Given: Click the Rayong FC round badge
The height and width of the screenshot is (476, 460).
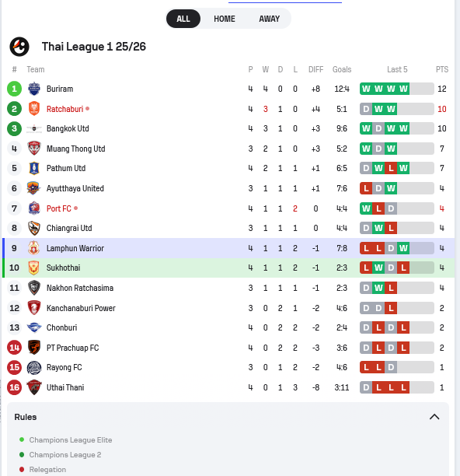Looking at the screenshot, I should coord(34,368).
